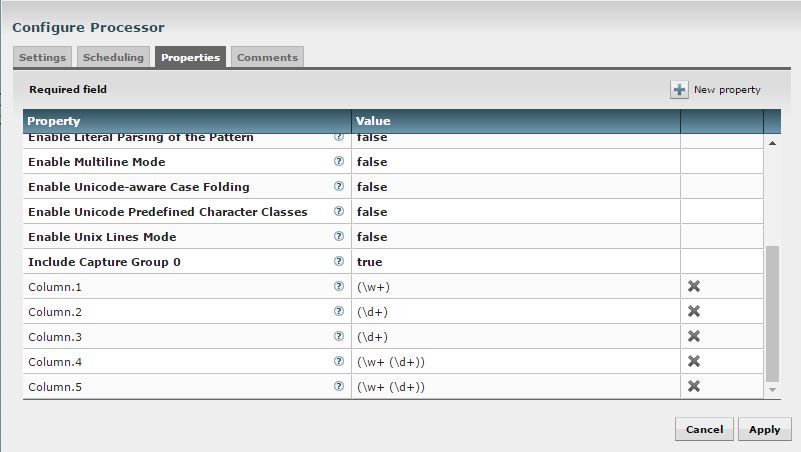The height and width of the screenshot is (452, 801).
Task: Edit the Column.4 value field
Action: (515, 362)
